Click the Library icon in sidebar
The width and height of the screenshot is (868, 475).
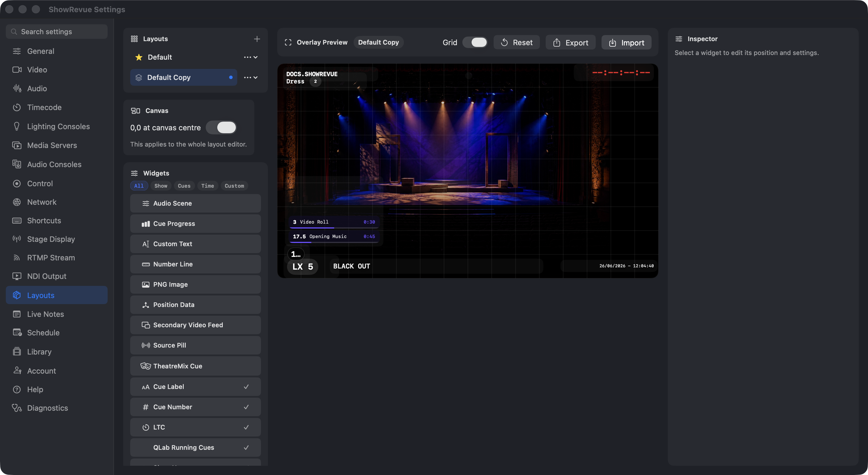[16, 352]
